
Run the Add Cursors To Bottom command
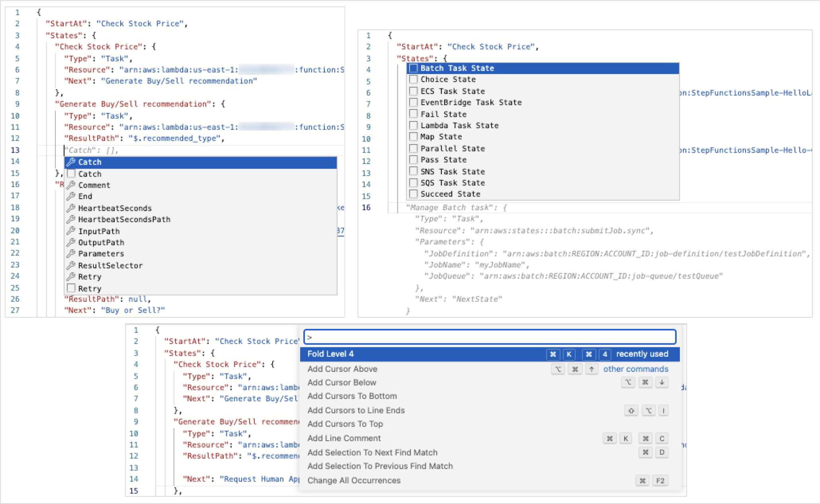(x=490, y=396)
